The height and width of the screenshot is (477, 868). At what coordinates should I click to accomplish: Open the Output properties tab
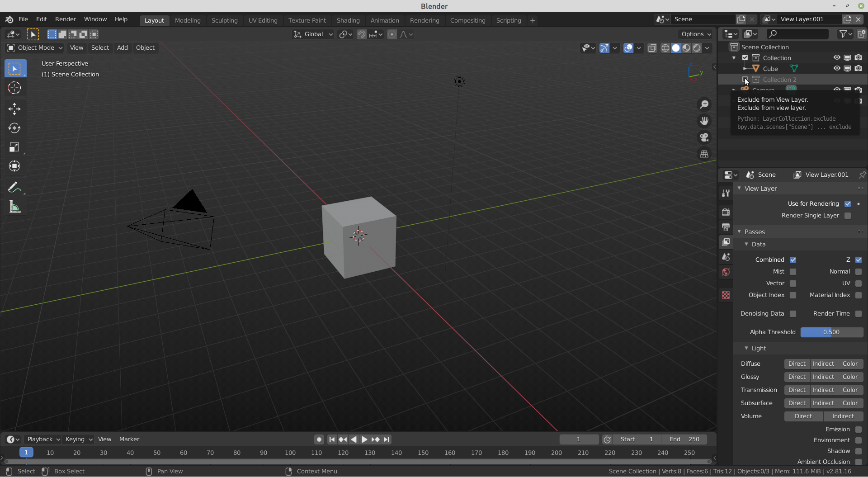pos(726,227)
